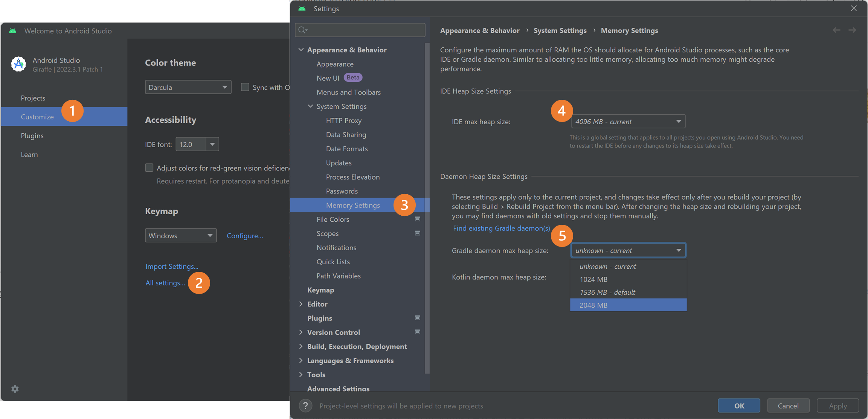The height and width of the screenshot is (419, 868).
Task: Click the forward navigation arrow in Settings
Action: click(852, 30)
